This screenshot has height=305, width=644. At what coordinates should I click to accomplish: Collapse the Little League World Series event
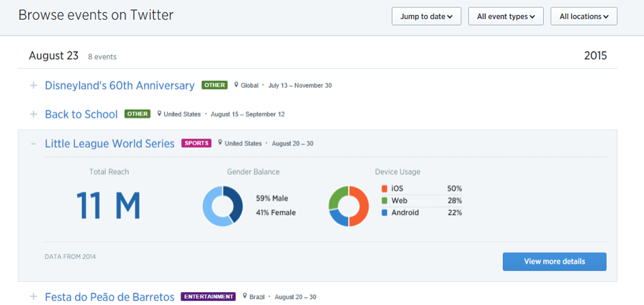[33, 144]
